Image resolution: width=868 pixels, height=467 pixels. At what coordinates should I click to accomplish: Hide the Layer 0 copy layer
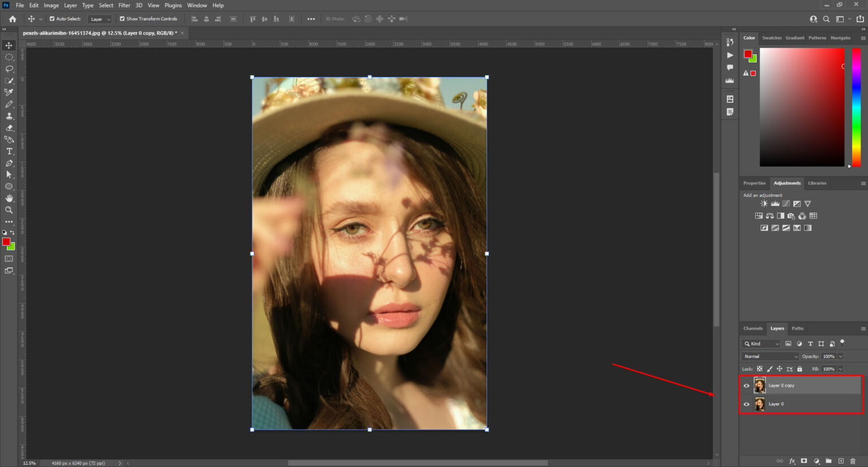(x=747, y=385)
